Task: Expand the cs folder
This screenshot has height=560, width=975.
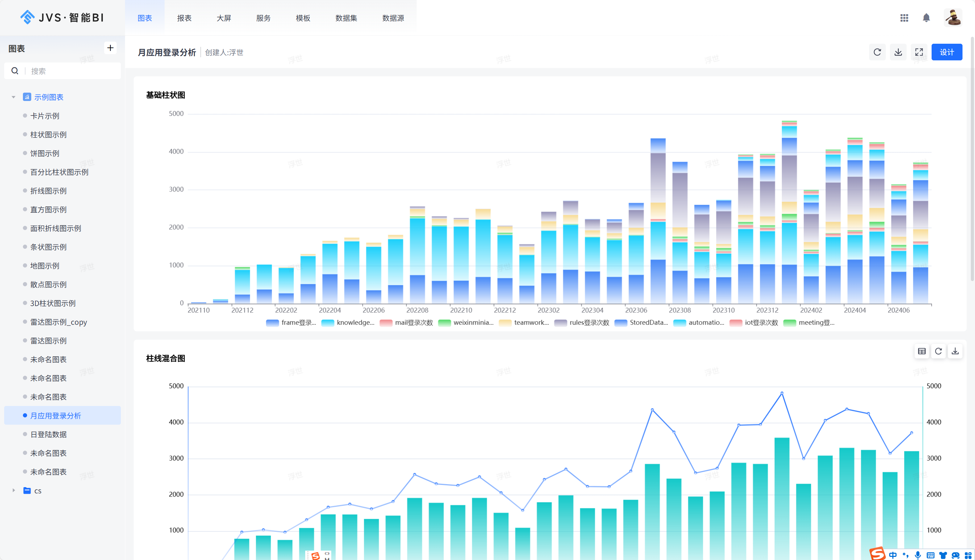Action: [14, 490]
